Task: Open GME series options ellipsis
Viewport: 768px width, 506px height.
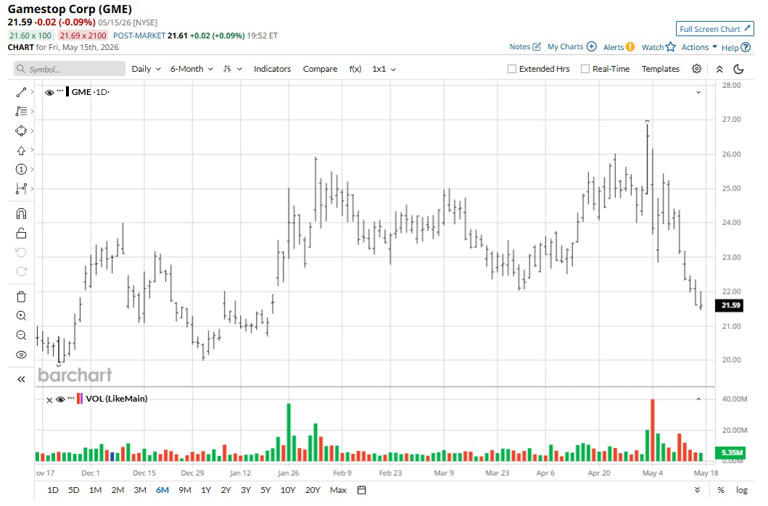Action: point(60,91)
